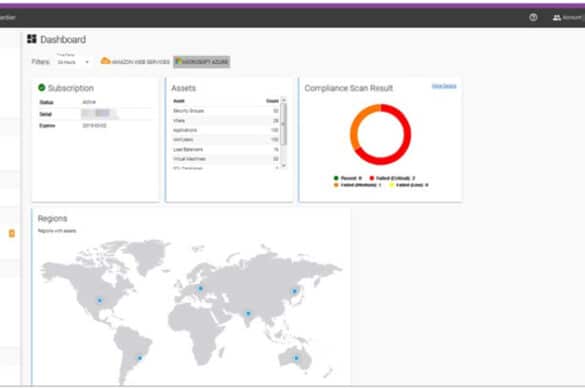Toggle the orange Failed (Medium) legend item

click(x=357, y=185)
